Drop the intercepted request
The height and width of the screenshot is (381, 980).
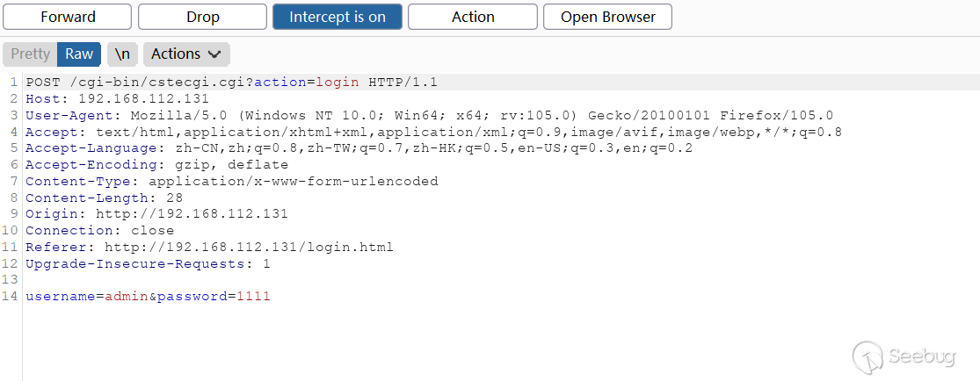coord(202,17)
